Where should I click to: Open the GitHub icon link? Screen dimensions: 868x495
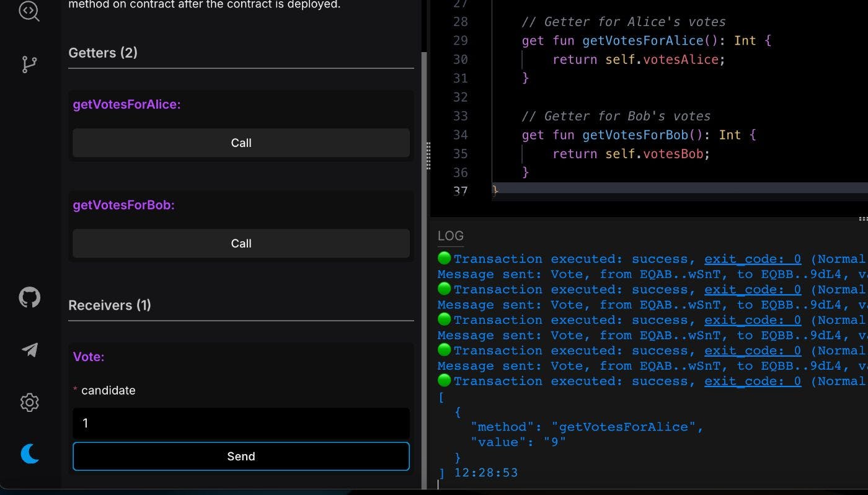[x=29, y=298]
